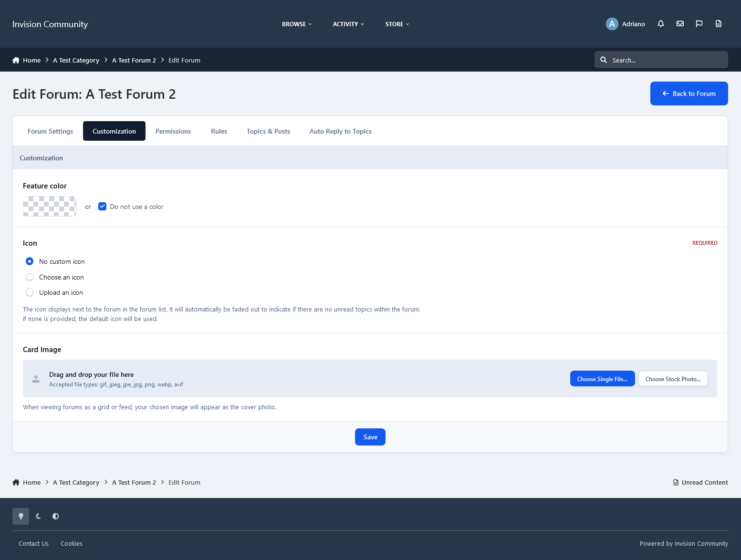Click the document icon in the header
This screenshot has width=741, height=560.
tap(718, 24)
